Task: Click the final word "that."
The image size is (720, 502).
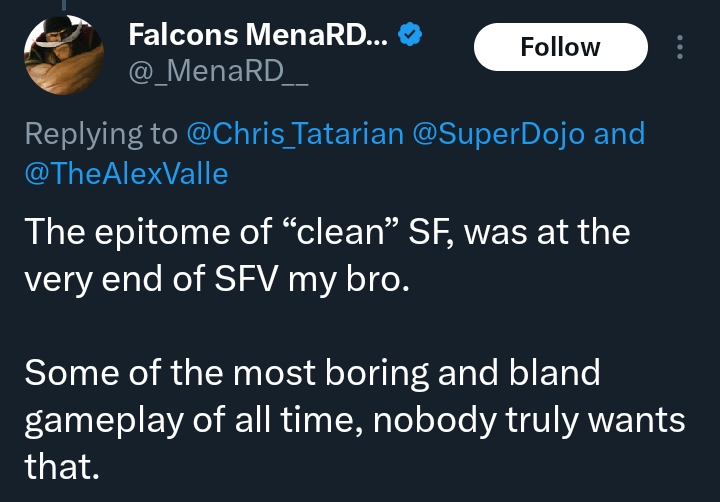Action: (62, 467)
